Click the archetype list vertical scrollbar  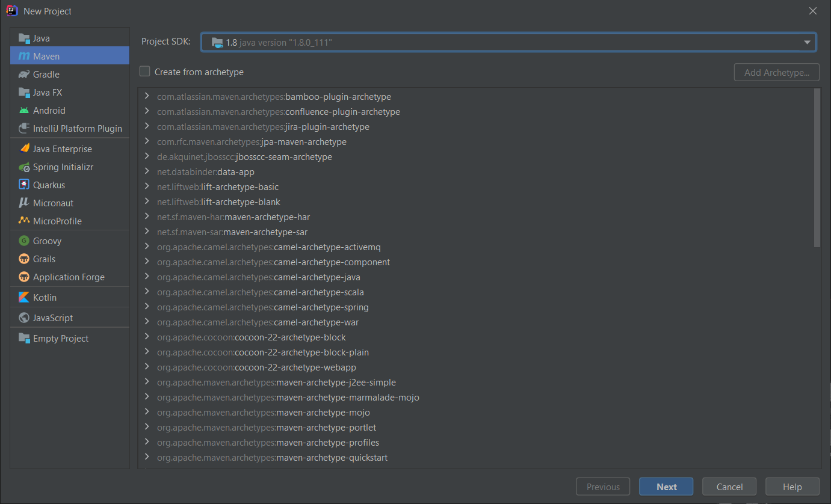[817, 168]
